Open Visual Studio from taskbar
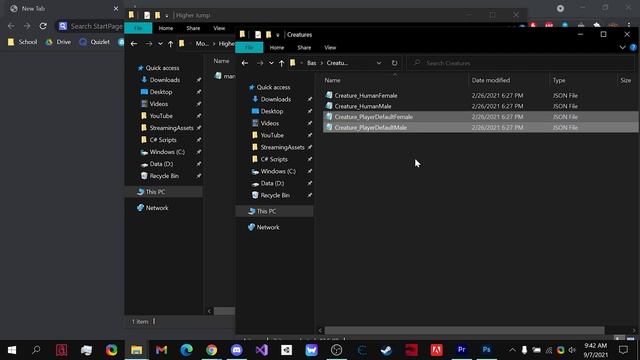640x360 pixels. pos(262,350)
